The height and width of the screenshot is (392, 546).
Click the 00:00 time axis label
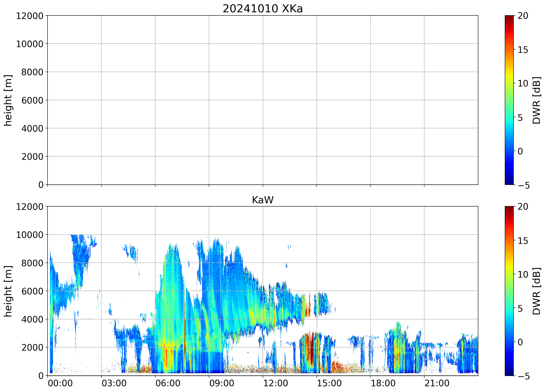[x=60, y=383]
